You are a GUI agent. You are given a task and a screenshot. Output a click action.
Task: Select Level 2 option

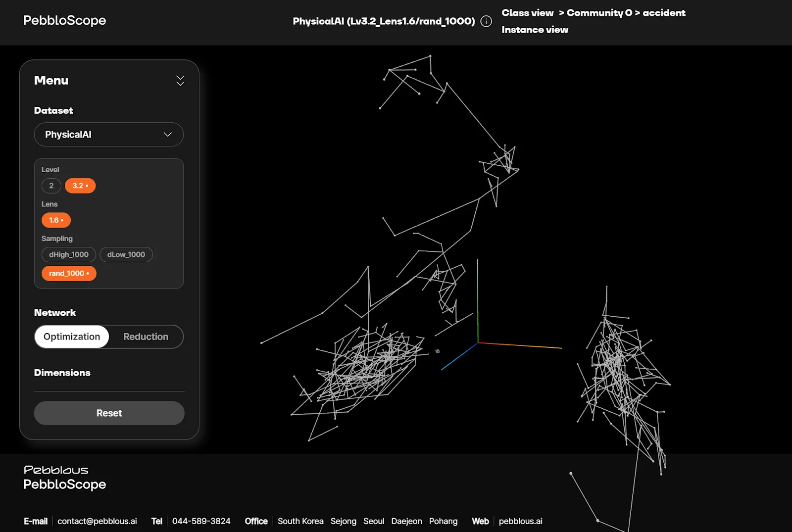51,186
